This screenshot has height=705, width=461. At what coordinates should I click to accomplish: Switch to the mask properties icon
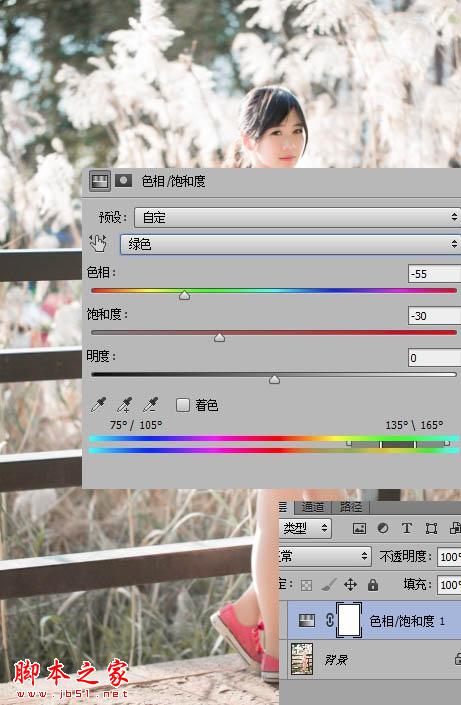pos(123,181)
